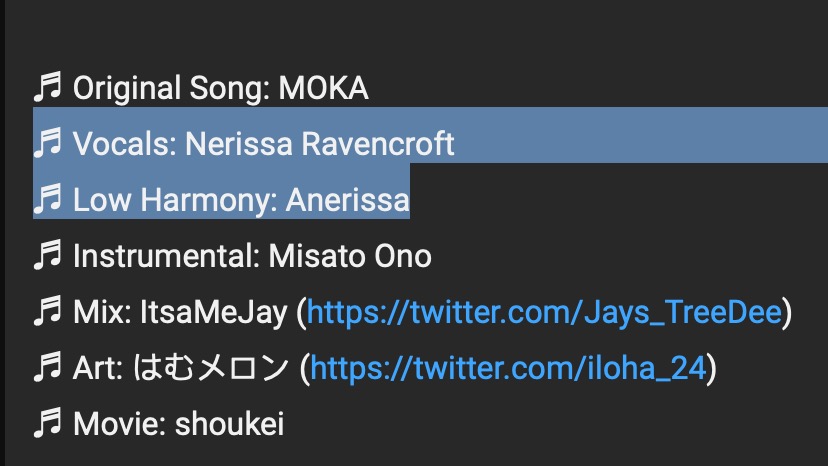This screenshot has height=466, width=828.
Task: Open the iloha_24 Twitter link
Action: [x=509, y=368]
